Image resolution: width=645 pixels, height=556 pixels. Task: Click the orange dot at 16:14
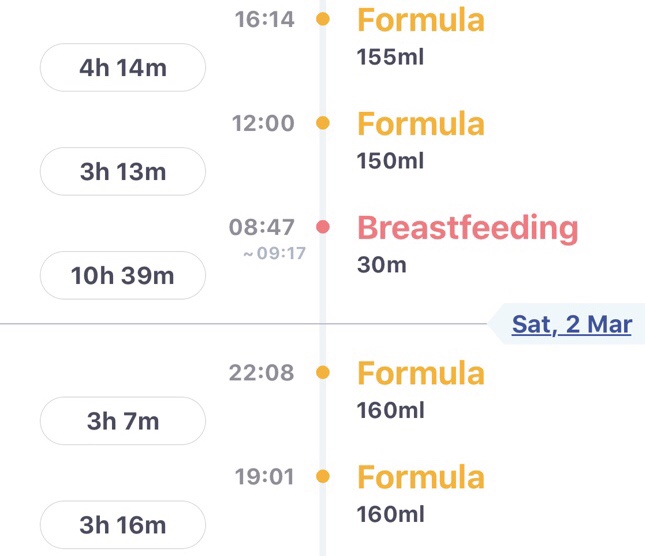(322, 19)
